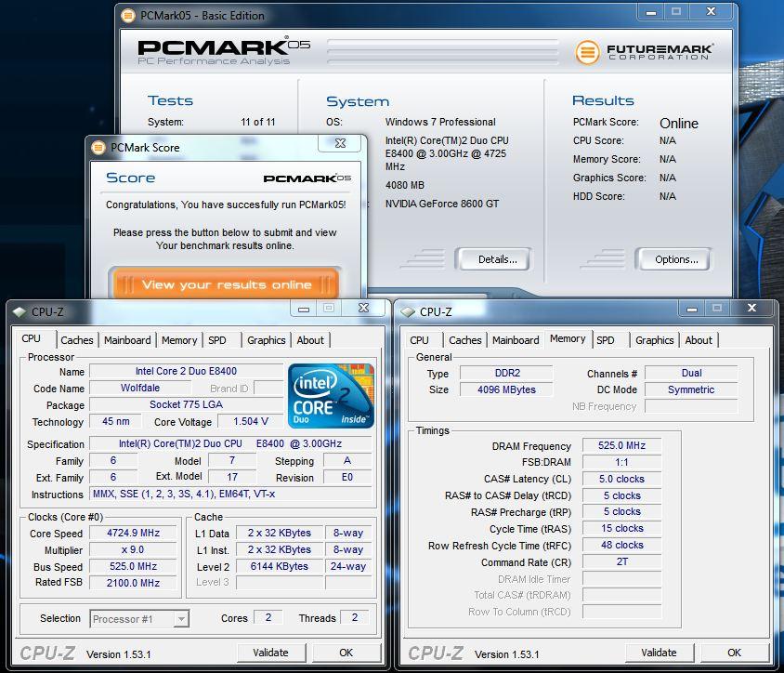Click the CAS# Latency 5.0 clocks field
Viewport: 784px width, 673px height.
click(x=622, y=479)
